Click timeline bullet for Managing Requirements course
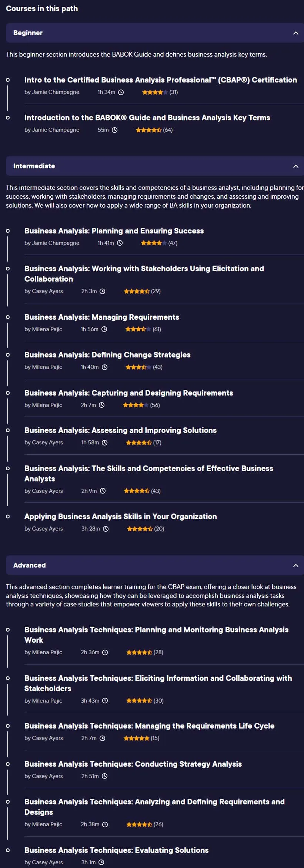304x868 pixels. 8,317
